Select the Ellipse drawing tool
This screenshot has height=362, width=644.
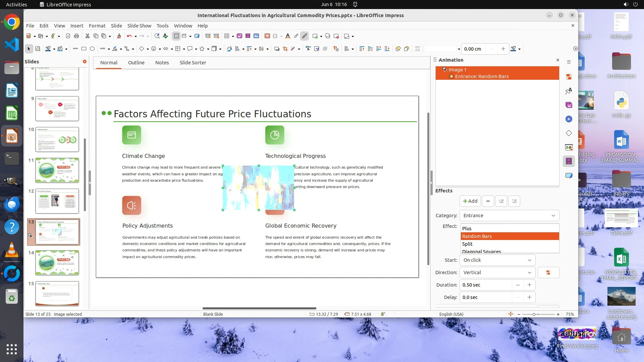click(92, 49)
